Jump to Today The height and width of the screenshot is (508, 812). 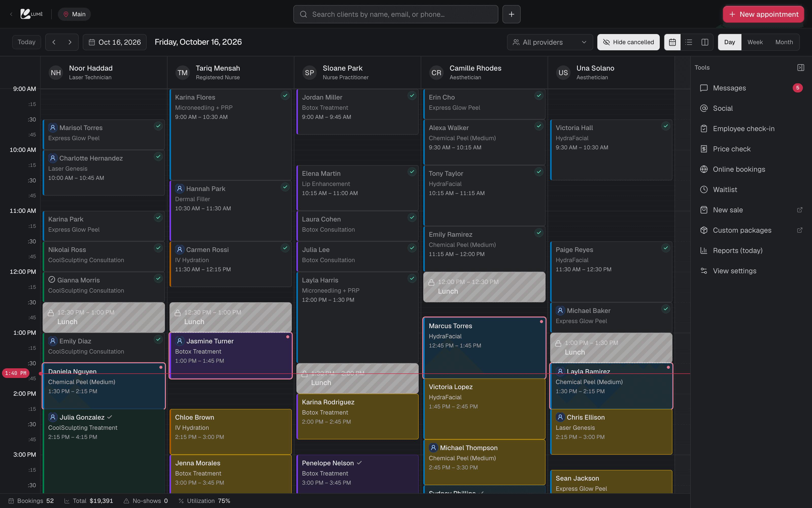pos(26,42)
